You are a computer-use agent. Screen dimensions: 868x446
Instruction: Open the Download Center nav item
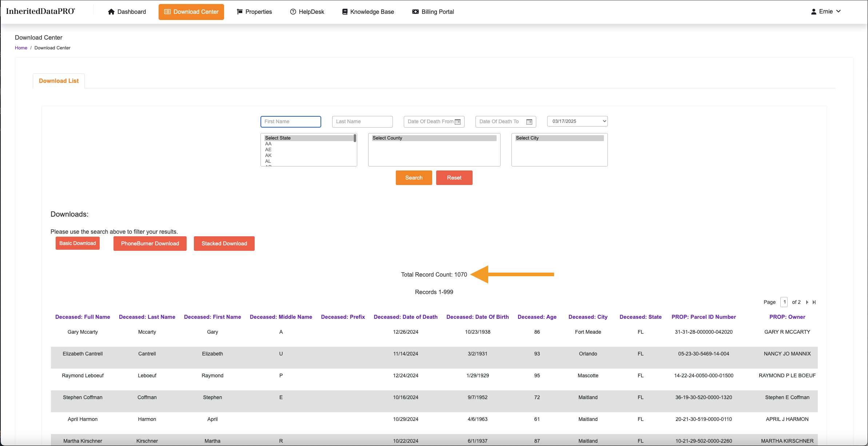191,12
